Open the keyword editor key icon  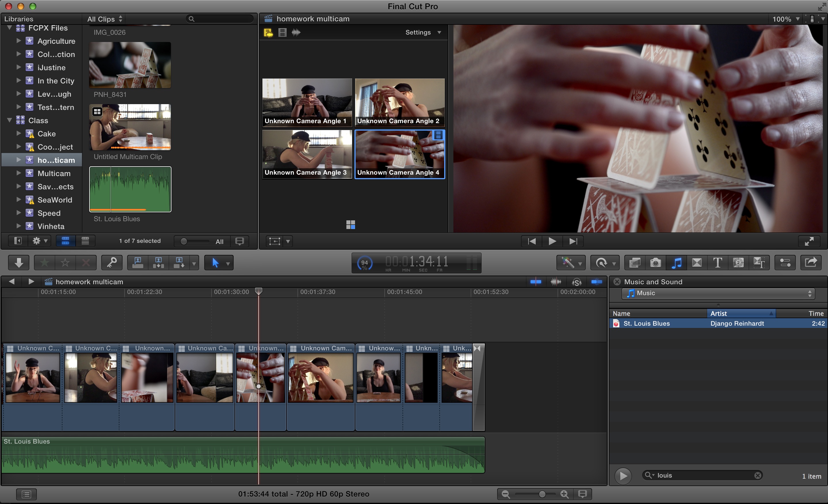pyautogui.click(x=112, y=262)
